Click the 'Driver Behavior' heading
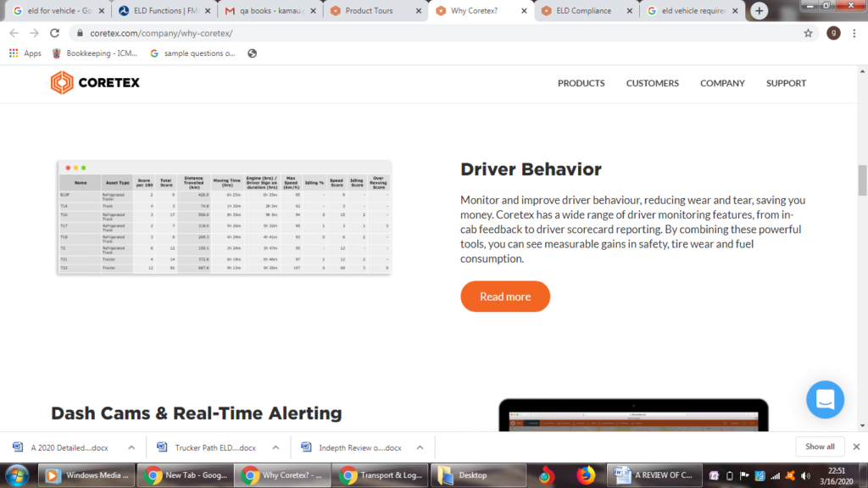Screen dimensions: 868x488 [x=531, y=169]
